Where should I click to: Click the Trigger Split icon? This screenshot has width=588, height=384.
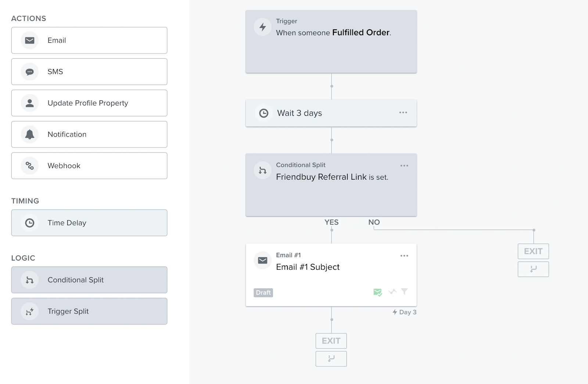coord(30,311)
